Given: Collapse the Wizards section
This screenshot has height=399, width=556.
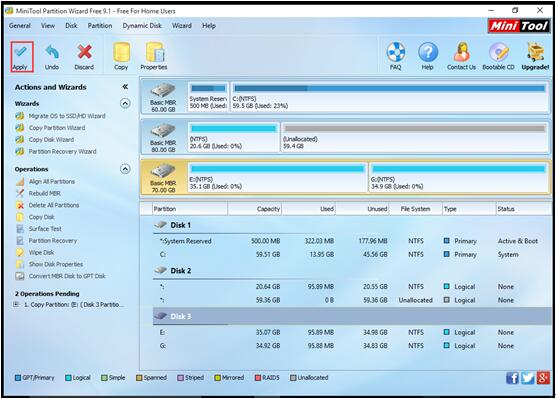Looking at the screenshot, I should click(125, 104).
